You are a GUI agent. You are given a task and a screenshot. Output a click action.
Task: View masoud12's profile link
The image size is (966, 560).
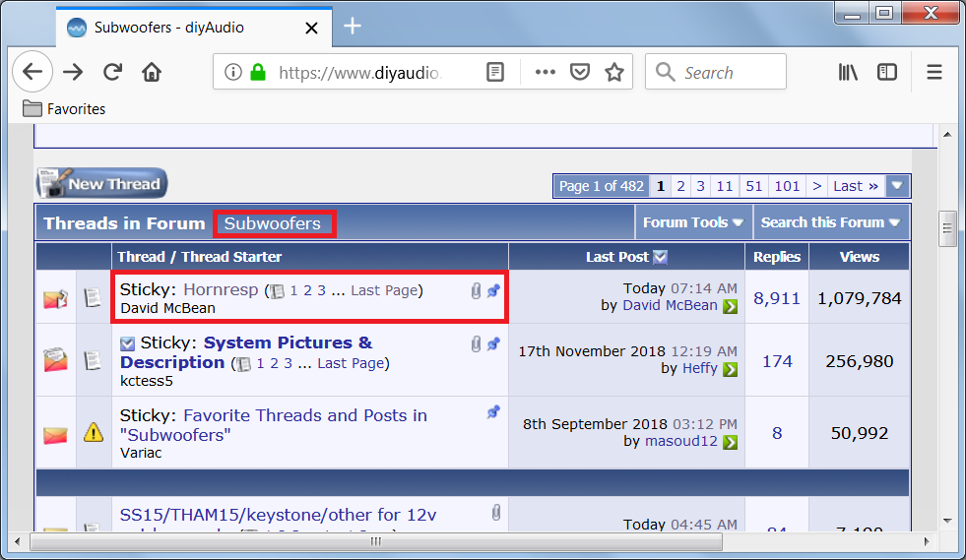coord(681,441)
